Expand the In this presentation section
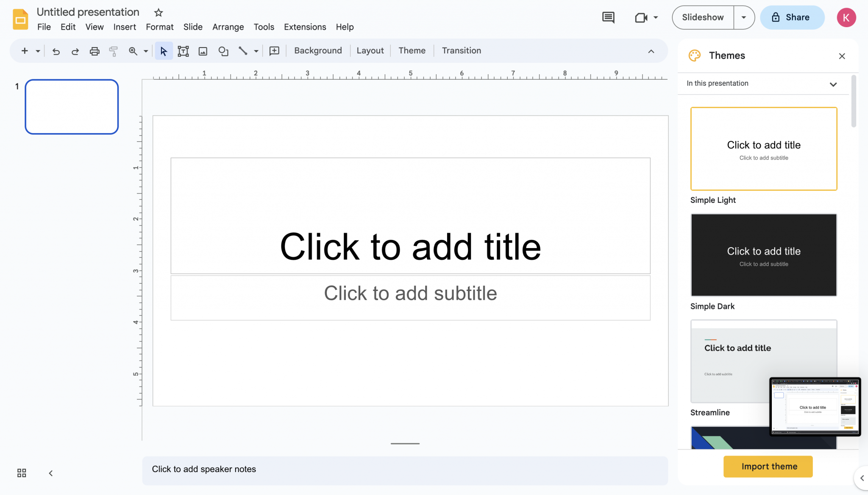This screenshot has width=868, height=495. (x=833, y=84)
